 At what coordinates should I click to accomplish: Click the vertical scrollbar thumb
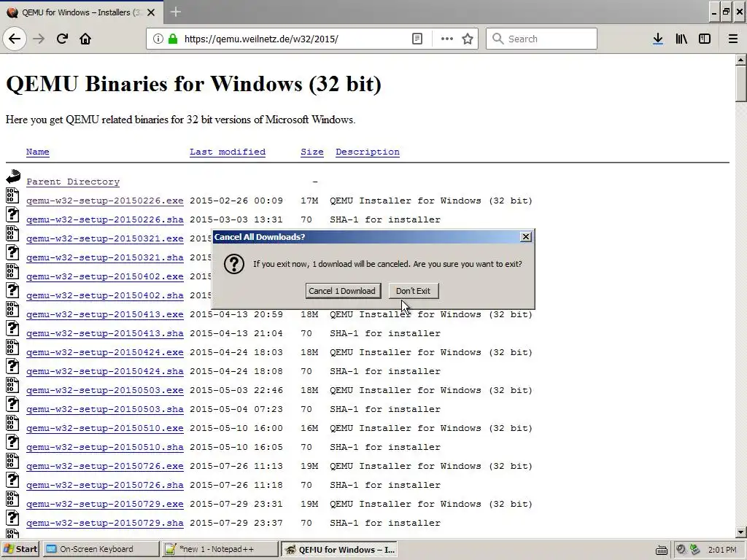740,83
